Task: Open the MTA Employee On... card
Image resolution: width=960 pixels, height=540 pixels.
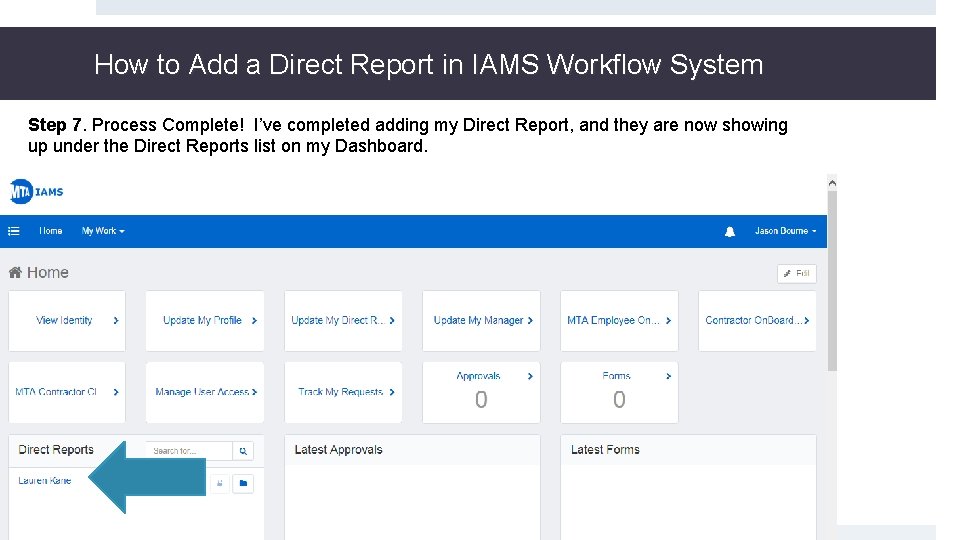Action: 620,321
